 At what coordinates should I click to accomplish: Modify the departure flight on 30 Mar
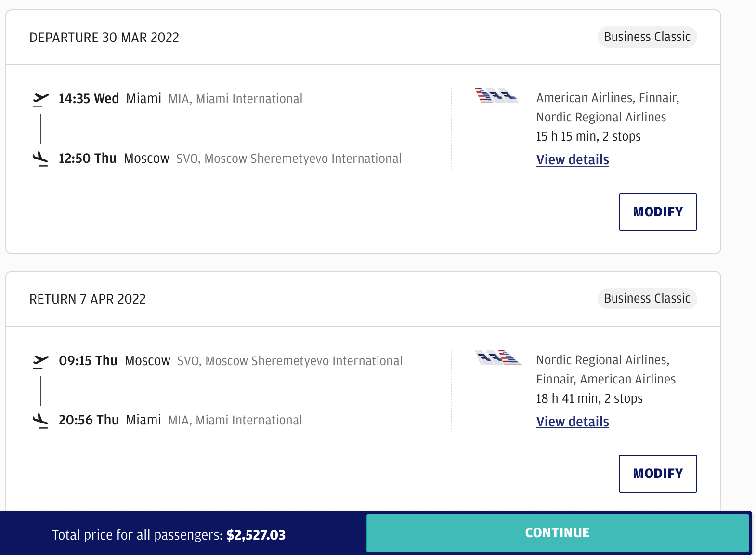pos(657,212)
